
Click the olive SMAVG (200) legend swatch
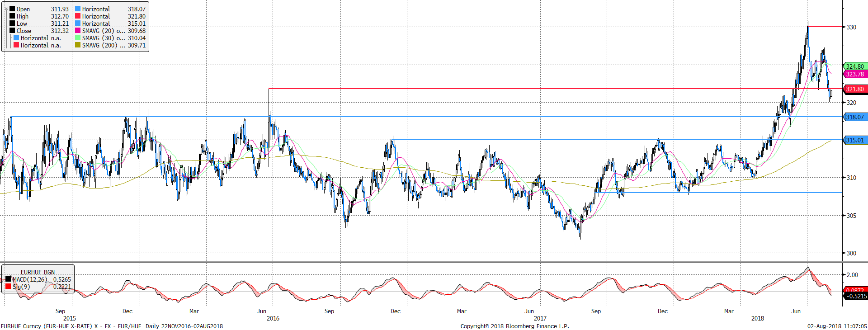[78, 45]
